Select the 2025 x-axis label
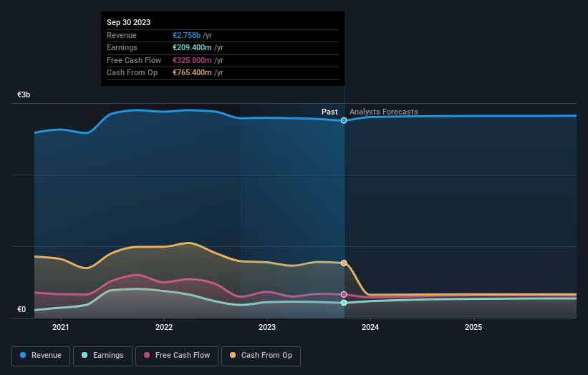588x375 pixels. tap(473, 327)
